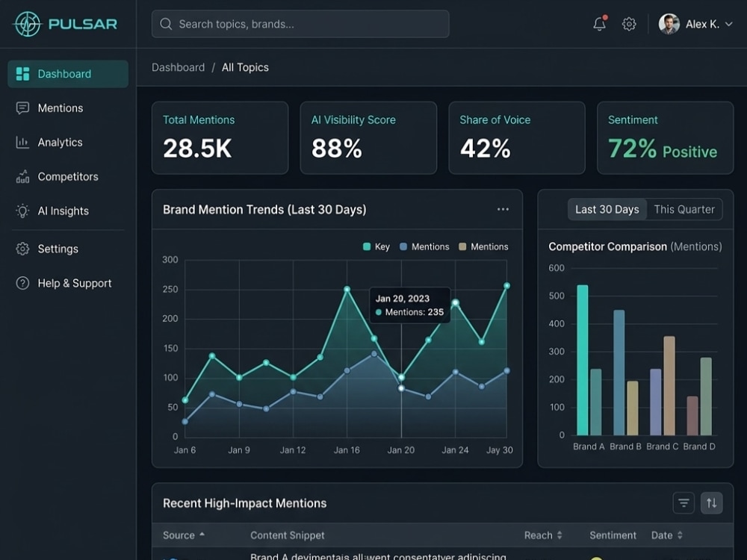This screenshot has height=560, width=747.
Task: Click the Jan 16 peak point at 250
Action: pyautogui.click(x=347, y=290)
